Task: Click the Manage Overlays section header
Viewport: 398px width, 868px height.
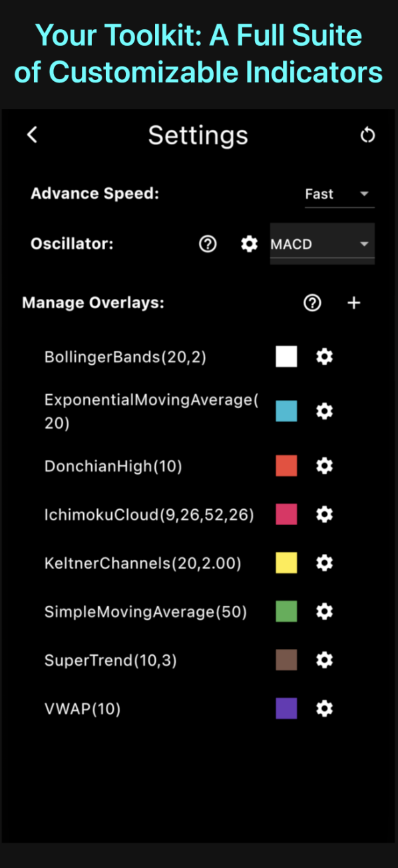Action: 93,303
